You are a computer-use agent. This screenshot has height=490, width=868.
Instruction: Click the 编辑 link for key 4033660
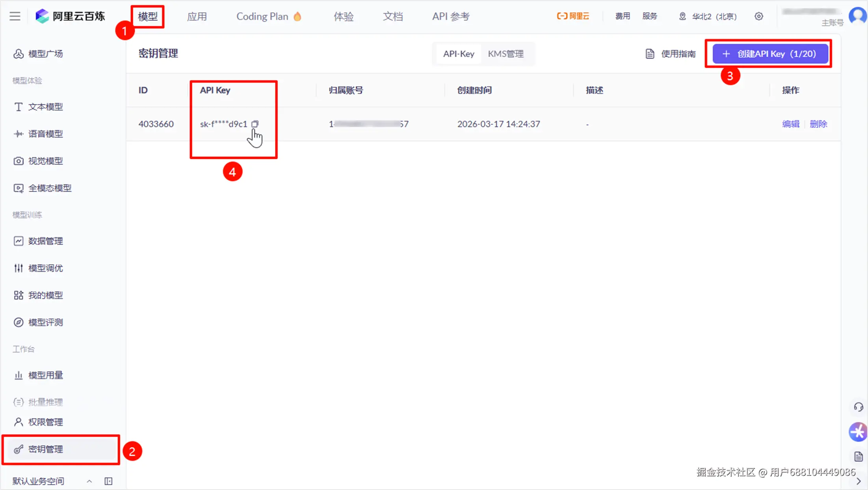pos(790,124)
